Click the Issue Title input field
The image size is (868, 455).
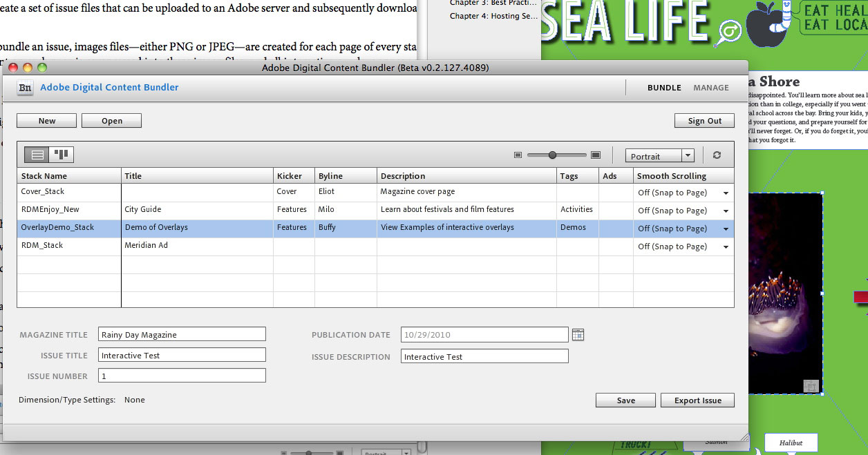pos(182,355)
